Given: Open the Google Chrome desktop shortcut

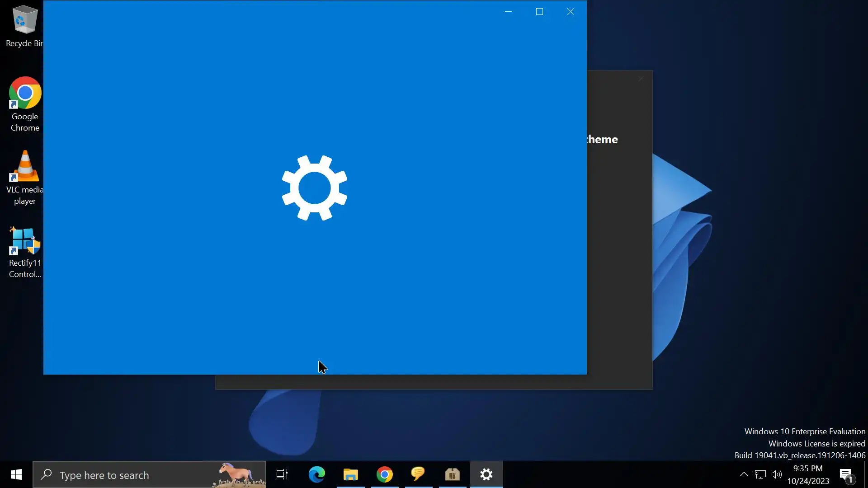Looking at the screenshot, I should (x=25, y=104).
